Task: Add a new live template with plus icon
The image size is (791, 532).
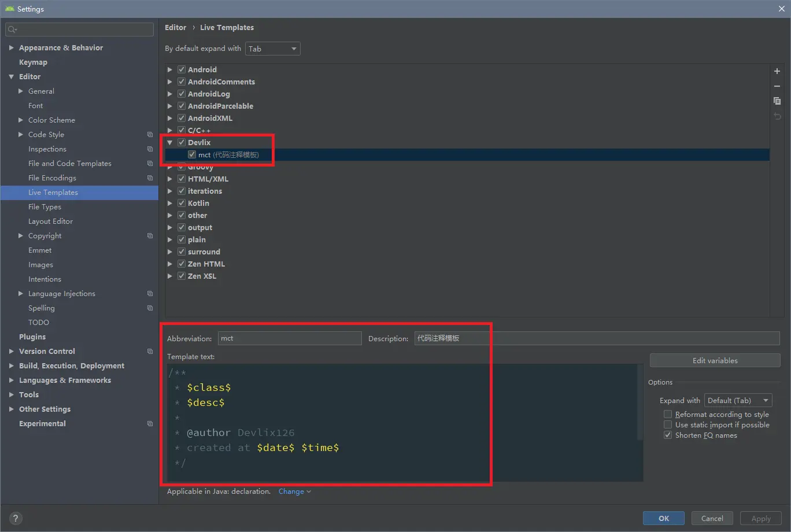Action: [x=777, y=71]
